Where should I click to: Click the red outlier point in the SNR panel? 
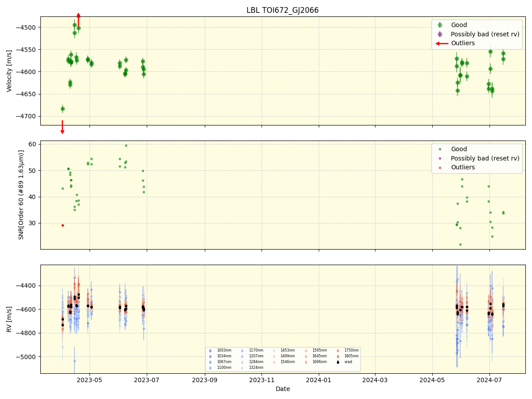(x=63, y=225)
